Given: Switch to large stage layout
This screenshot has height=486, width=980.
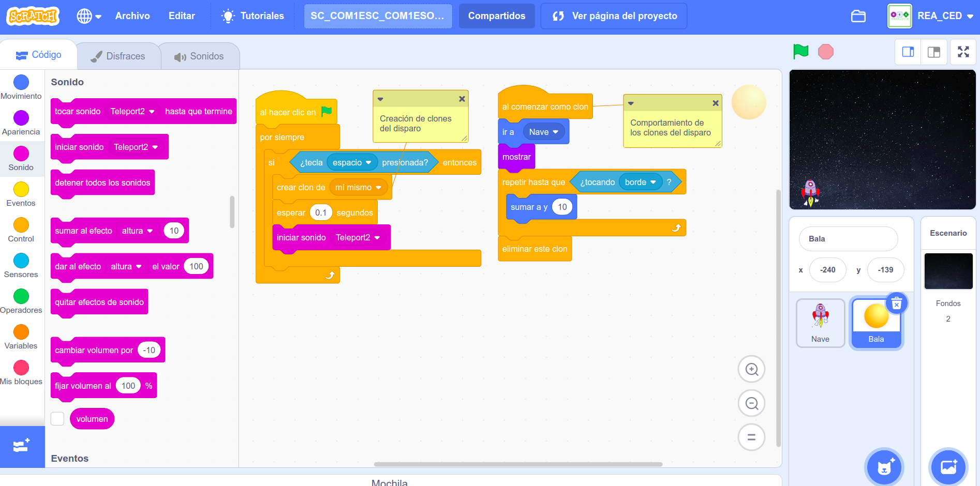Looking at the screenshot, I should (x=934, y=52).
